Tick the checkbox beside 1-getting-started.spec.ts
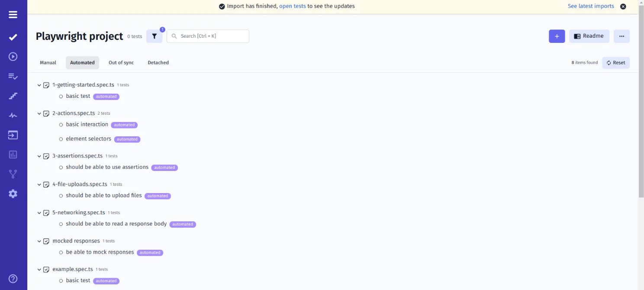The height and width of the screenshot is (290, 644). [x=46, y=85]
